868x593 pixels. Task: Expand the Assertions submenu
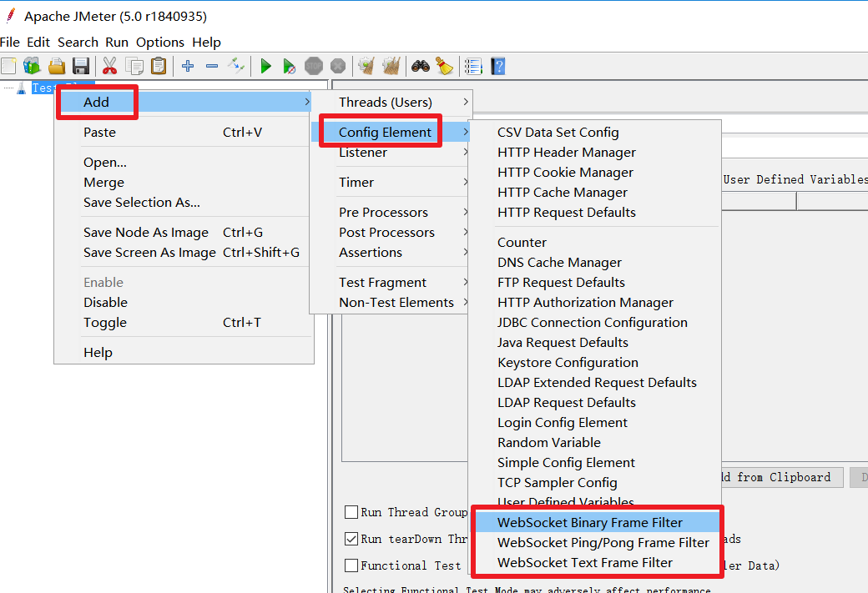pos(391,252)
